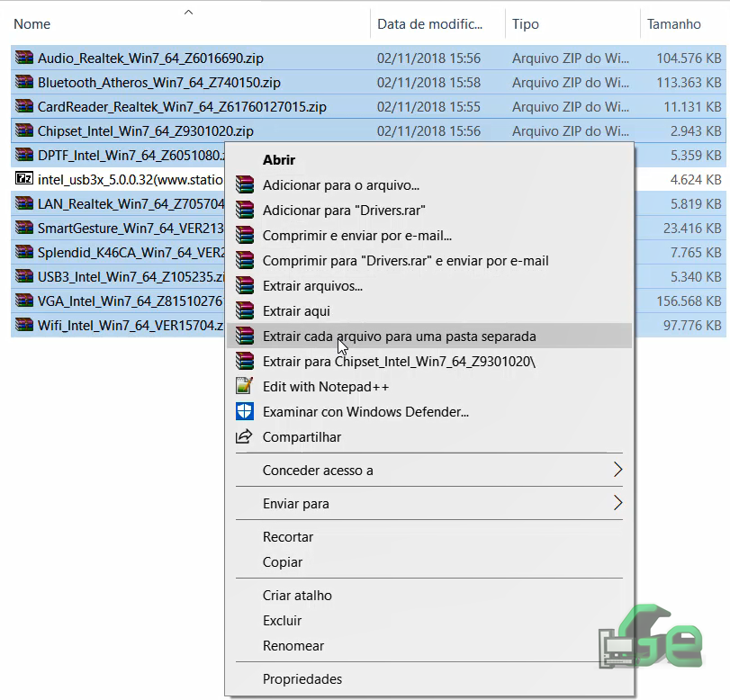
Task: Click the WinRAR icon of Audio_Realtek_Win7_64_Z6016690.zip
Action: (x=24, y=58)
